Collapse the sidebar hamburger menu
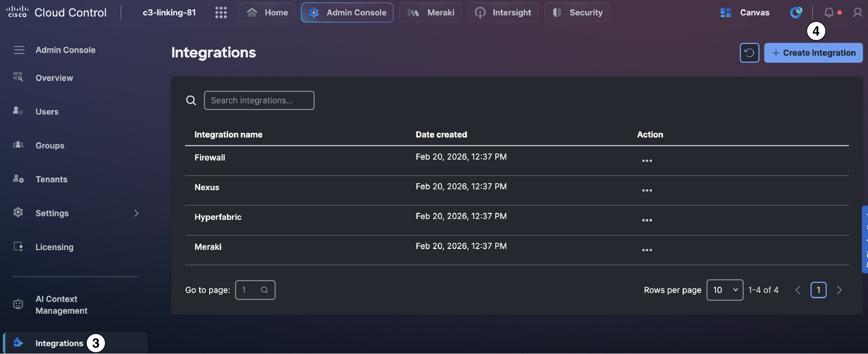This screenshot has height=354, width=868. point(19,50)
